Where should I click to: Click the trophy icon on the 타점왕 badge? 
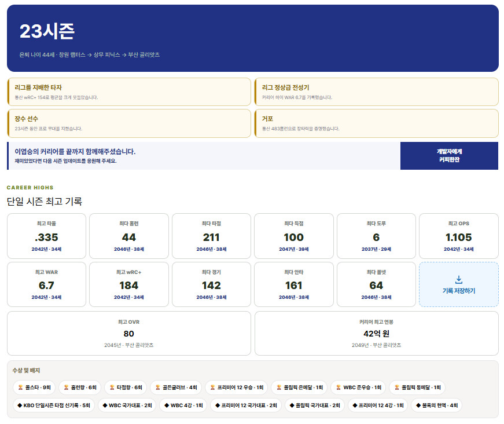coord(112,388)
